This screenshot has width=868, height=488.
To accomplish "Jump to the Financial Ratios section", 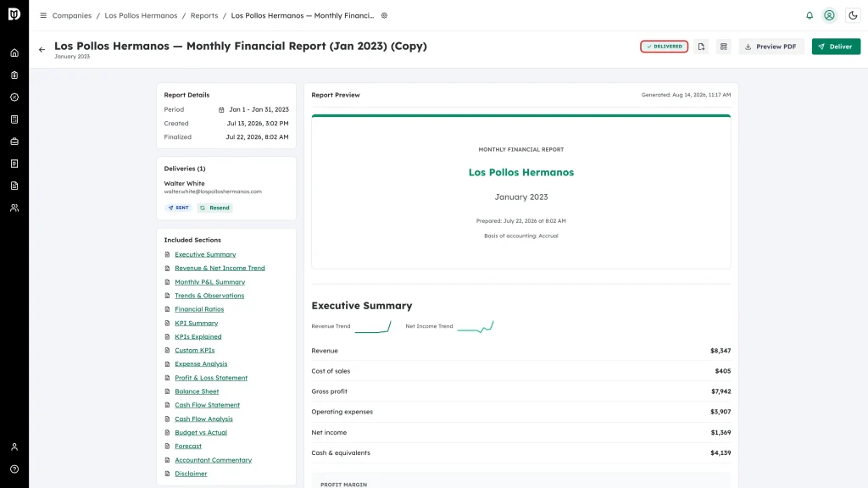I will click(199, 309).
